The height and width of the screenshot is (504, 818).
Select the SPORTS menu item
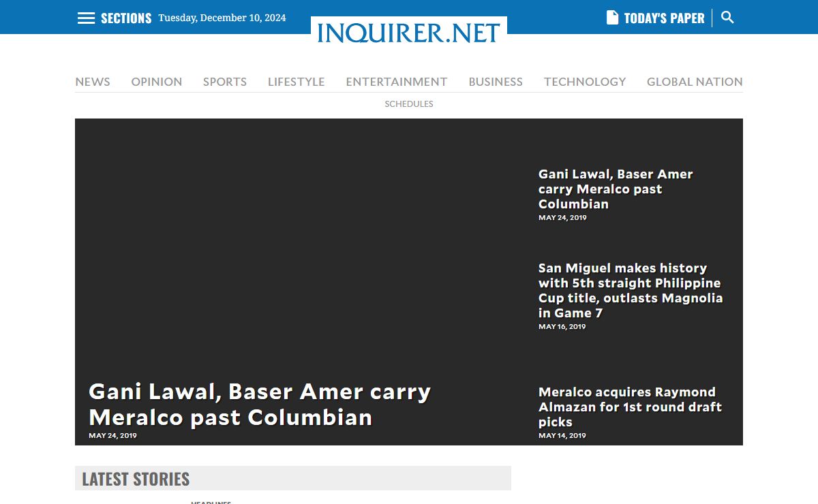tap(225, 82)
